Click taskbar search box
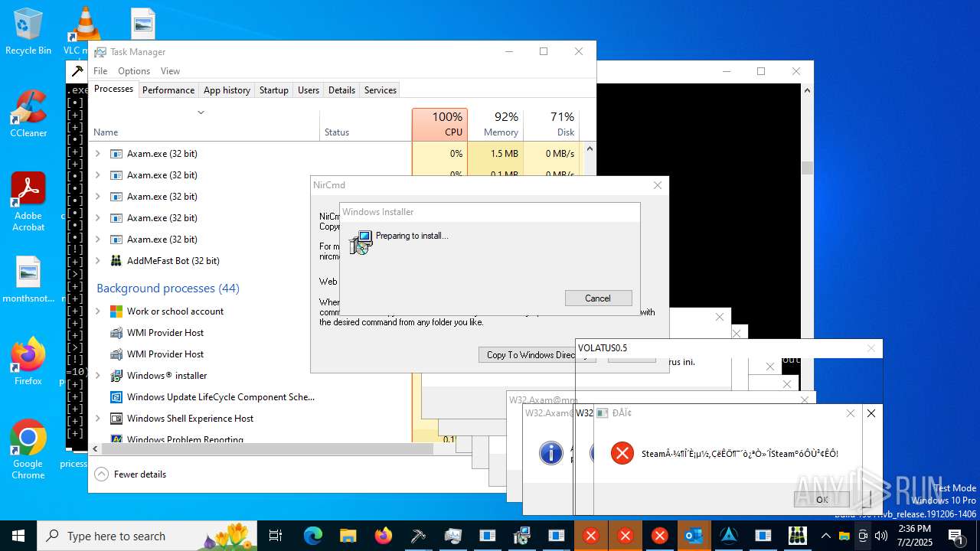Viewport: 980px width, 551px height. pos(148,536)
